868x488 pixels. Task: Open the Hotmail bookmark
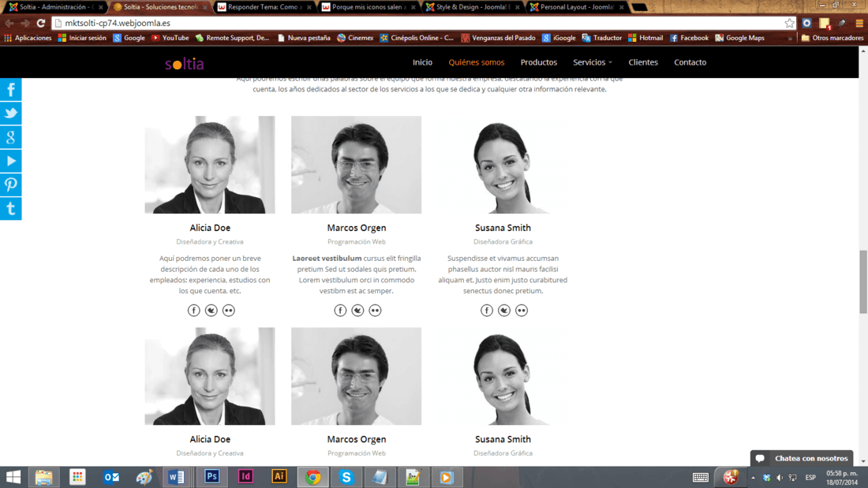coord(645,38)
